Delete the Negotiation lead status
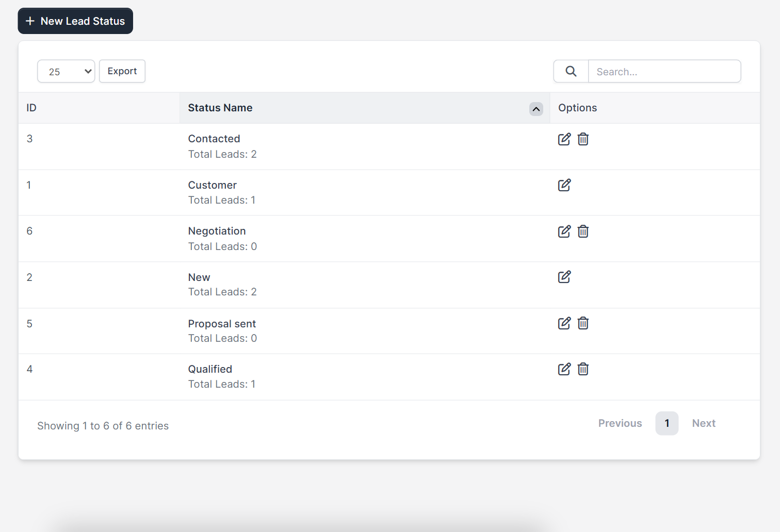 583,231
